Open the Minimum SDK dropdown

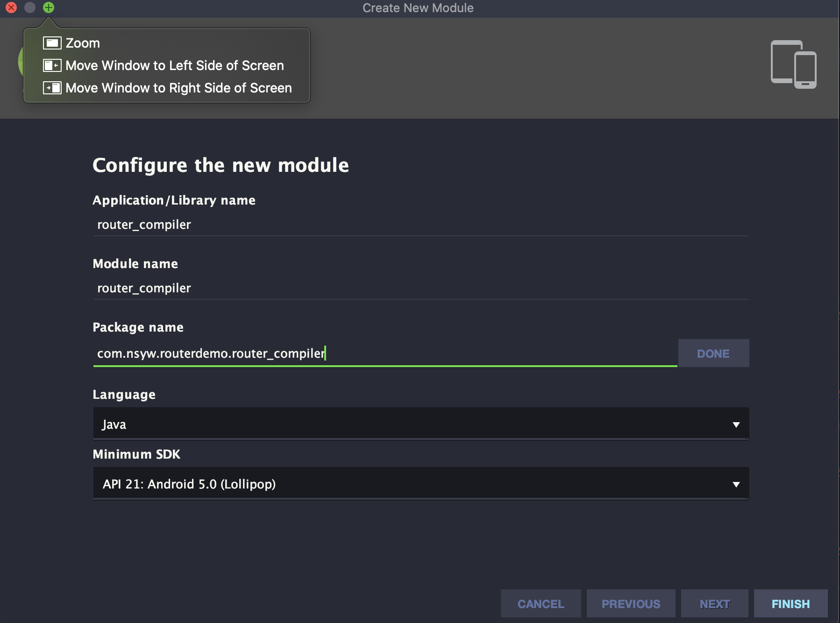tap(420, 484)
